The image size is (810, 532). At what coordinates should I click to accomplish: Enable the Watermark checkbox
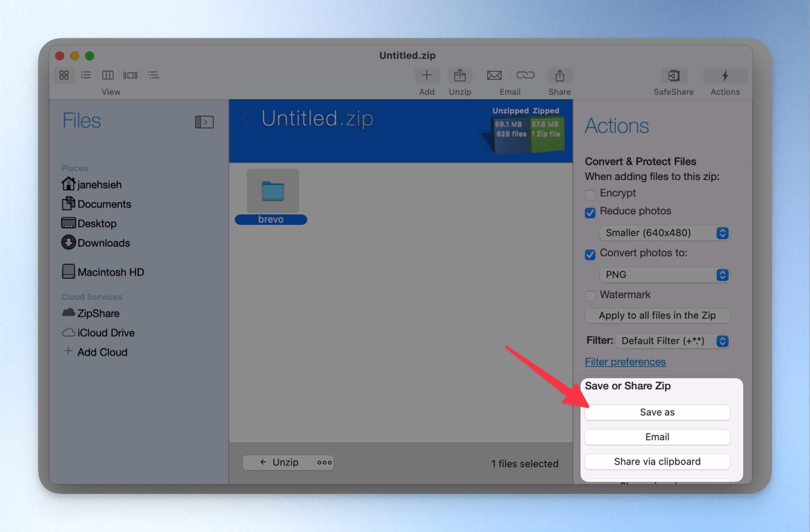590,295
